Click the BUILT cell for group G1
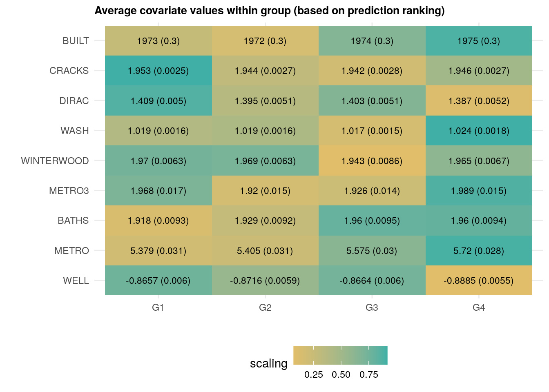 [158, 41]
